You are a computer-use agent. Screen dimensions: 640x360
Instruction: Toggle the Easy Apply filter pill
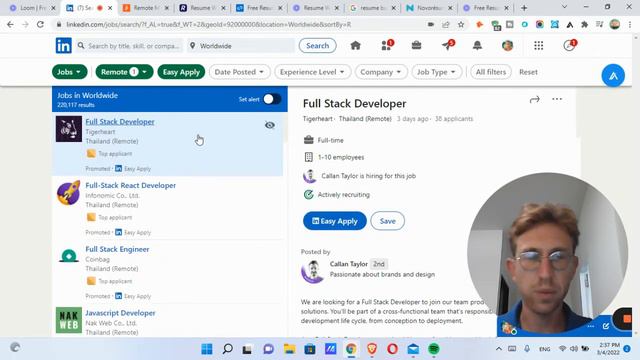(x=181, y=72)
